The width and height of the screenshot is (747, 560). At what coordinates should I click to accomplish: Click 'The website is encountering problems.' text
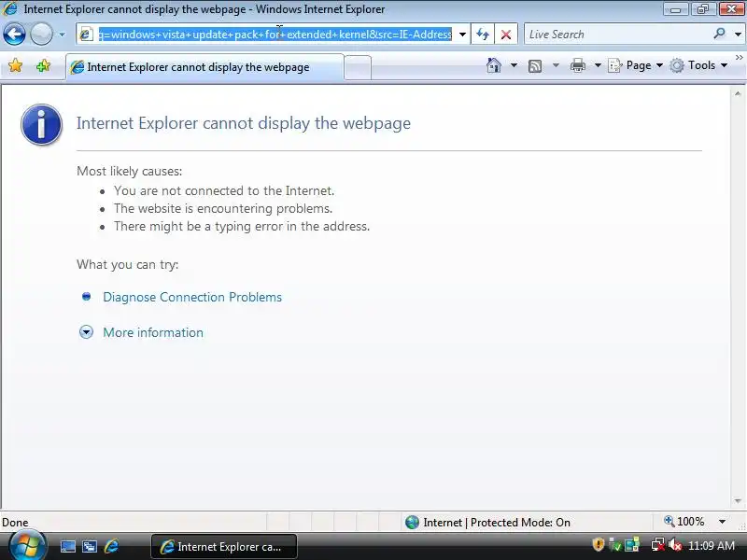click(223, 208)
